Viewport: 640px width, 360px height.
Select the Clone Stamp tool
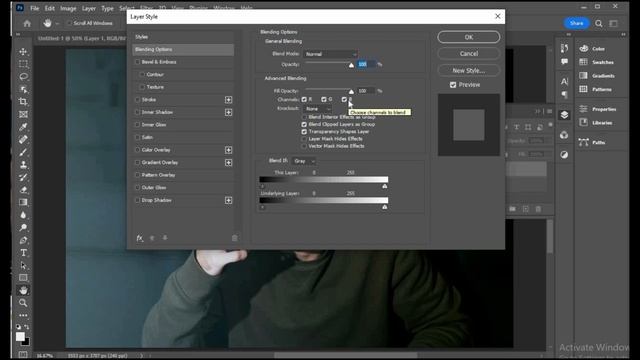23,164
